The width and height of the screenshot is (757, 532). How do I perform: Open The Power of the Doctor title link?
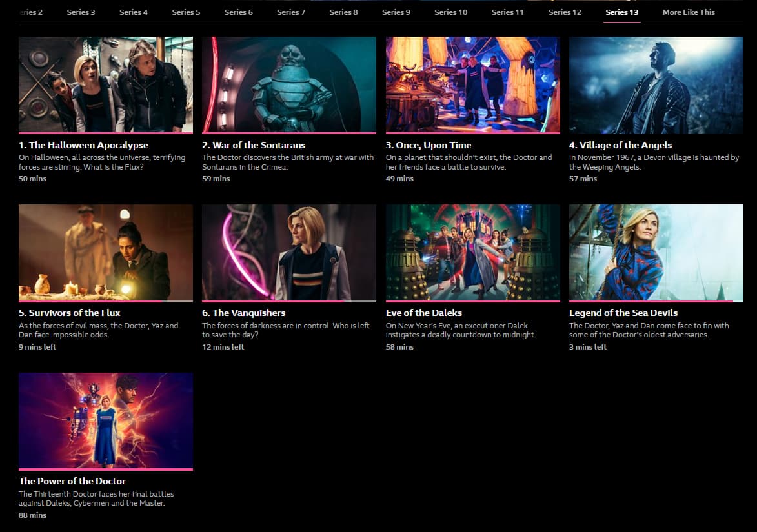(72, 481)
